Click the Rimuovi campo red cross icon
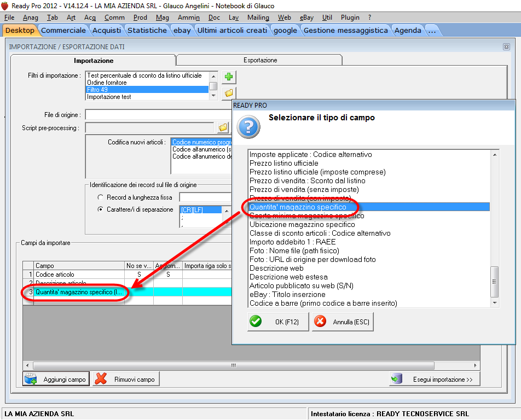 (x=101, y=379)
